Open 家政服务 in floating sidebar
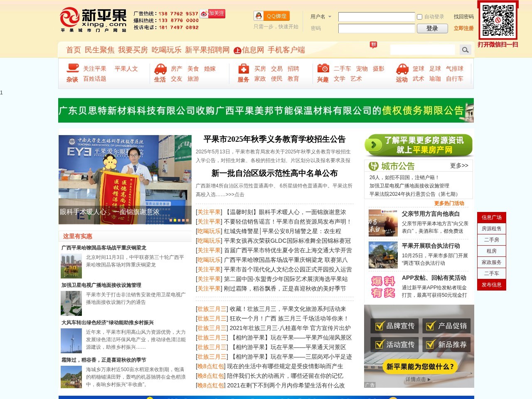This screenshot has width=532, height=399. [x=492, y=262]
